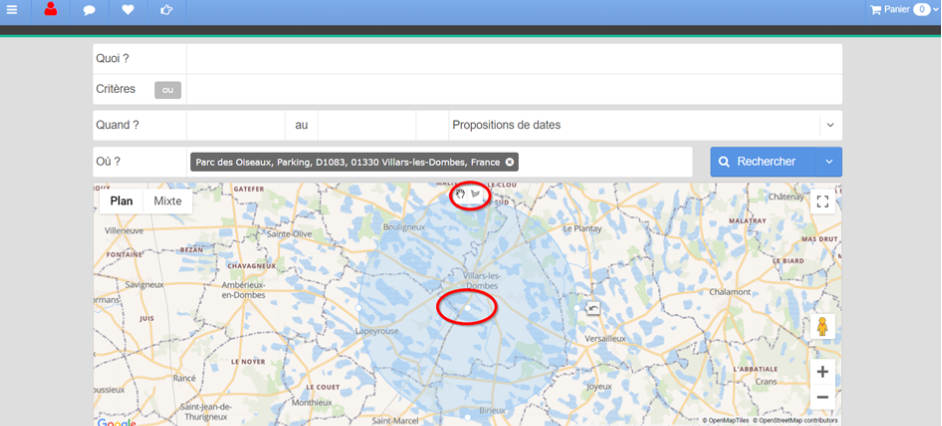Zoom in the map with plus

click(x=822, y=372)
